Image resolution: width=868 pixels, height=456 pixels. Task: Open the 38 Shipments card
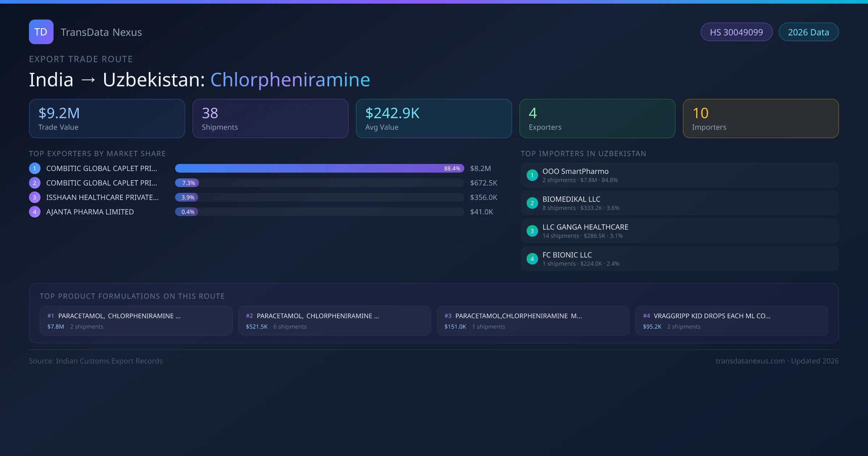click(x=270, y=118)
